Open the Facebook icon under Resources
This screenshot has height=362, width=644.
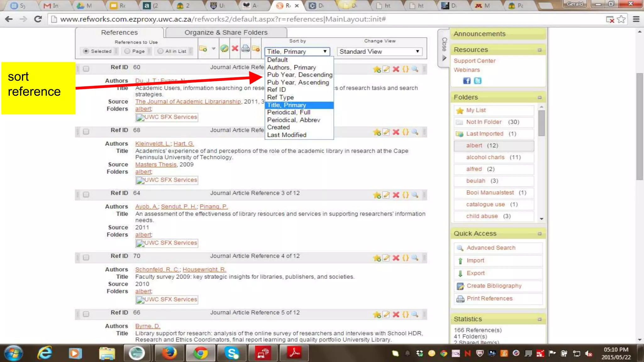tap(467, 81)
